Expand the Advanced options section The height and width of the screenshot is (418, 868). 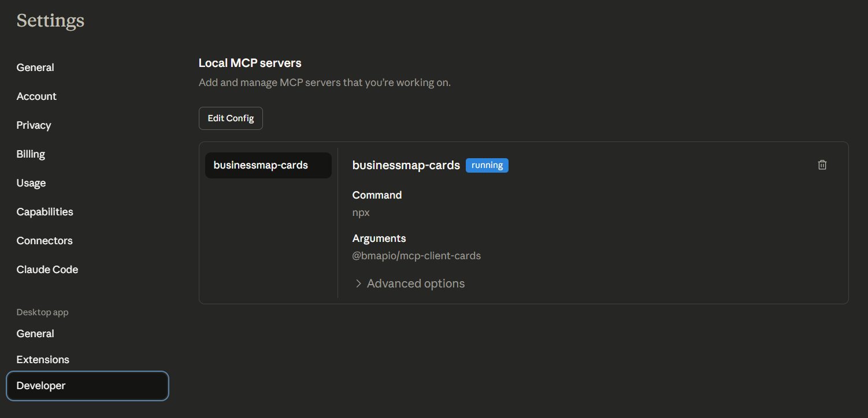409,283
